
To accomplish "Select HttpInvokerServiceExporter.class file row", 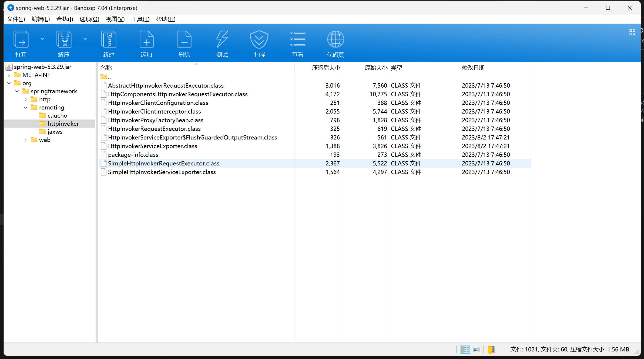I will (x=153, y=146).
